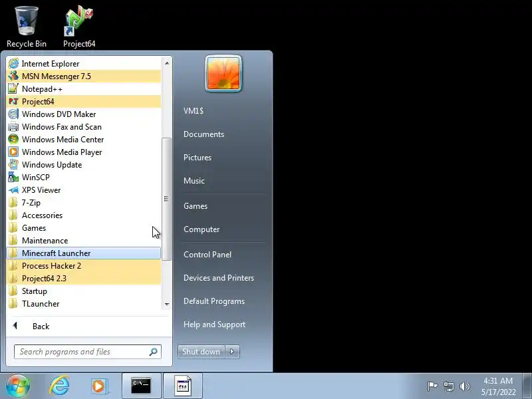Click the Windows Start orb
Viewport: 532px width, 399px height.
click(x=18, y=386)
